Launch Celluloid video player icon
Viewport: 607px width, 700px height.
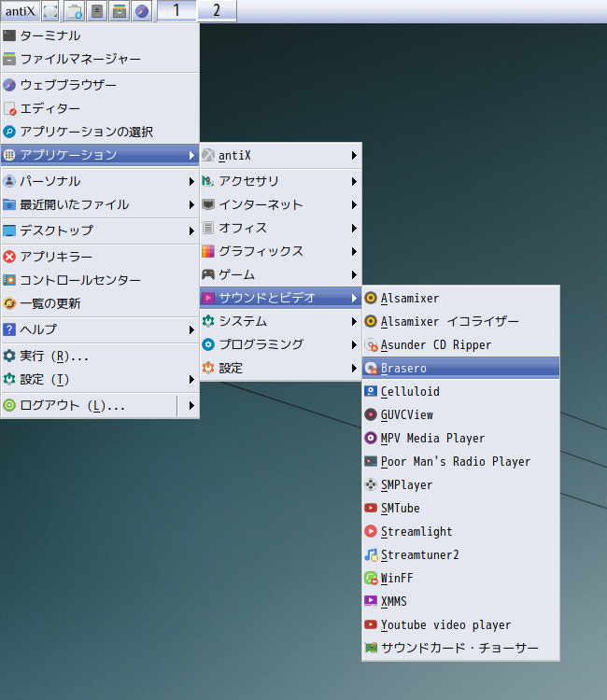pyautogui.click(x=371, y=391)
